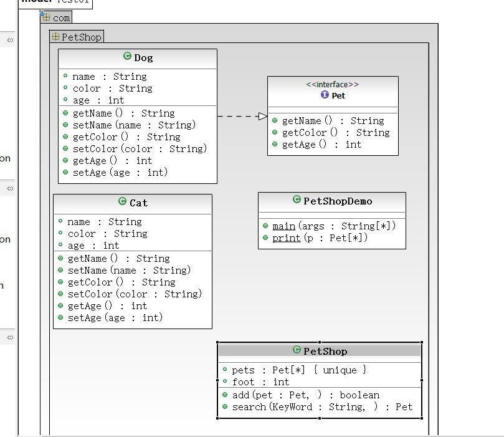The width and height of the screenshot is (504, 437).
Task: Select Cat's getName() : String method
Action: point(118,258)
